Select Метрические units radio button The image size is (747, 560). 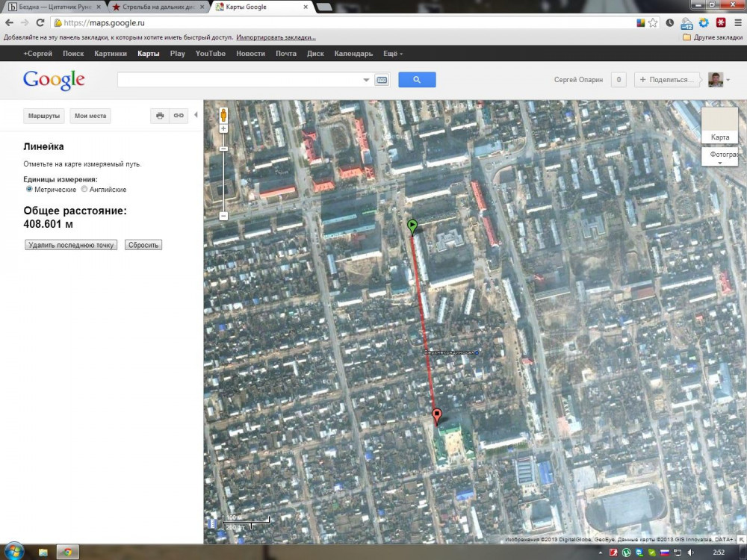pos(29,189)
